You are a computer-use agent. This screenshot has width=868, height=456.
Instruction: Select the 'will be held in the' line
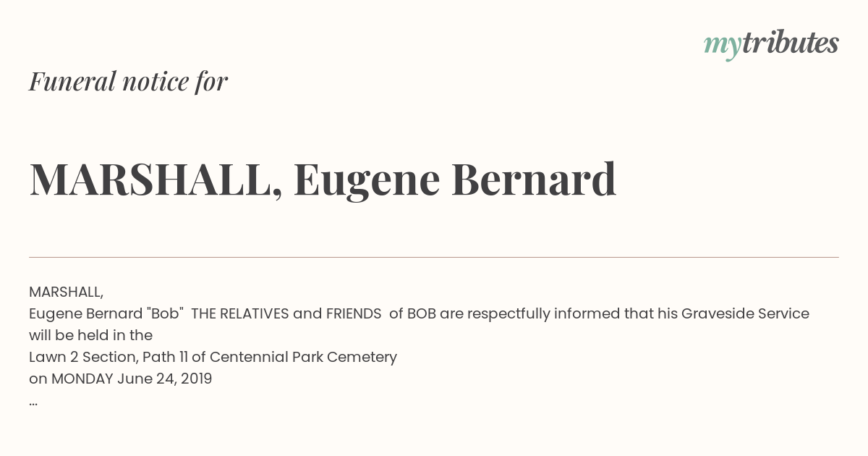coord(90,335)
